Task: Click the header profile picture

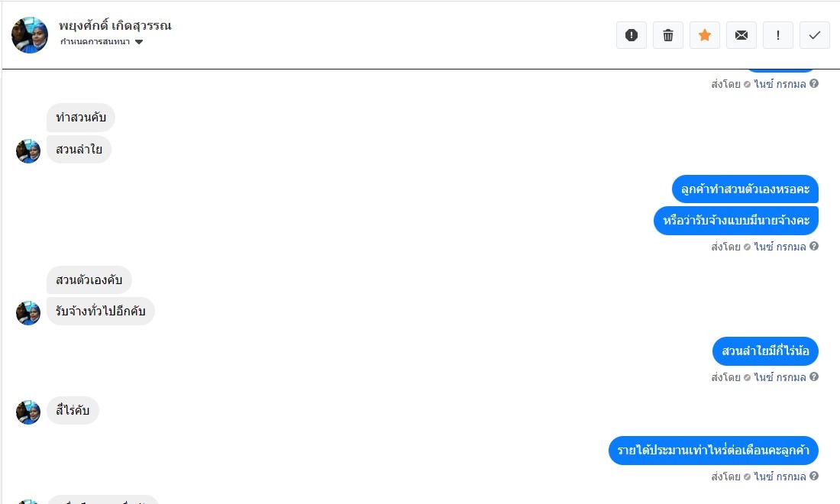Action: click(x=30, y=35)
